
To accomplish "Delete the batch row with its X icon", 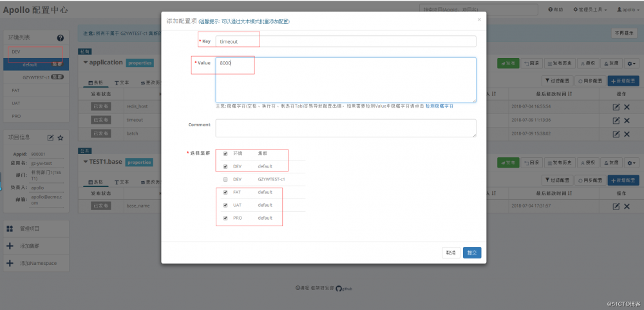I will tap(627, 134).
